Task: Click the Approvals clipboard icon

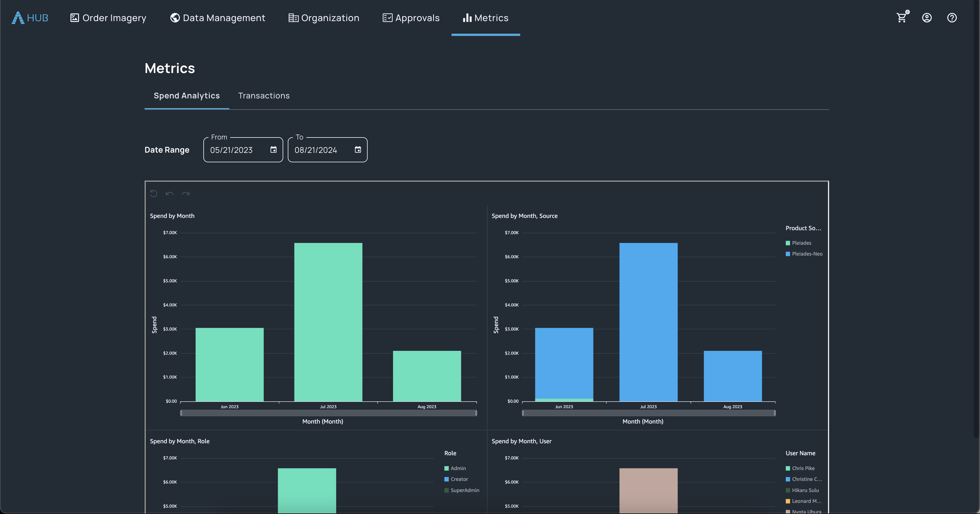Action: point(387,17)
